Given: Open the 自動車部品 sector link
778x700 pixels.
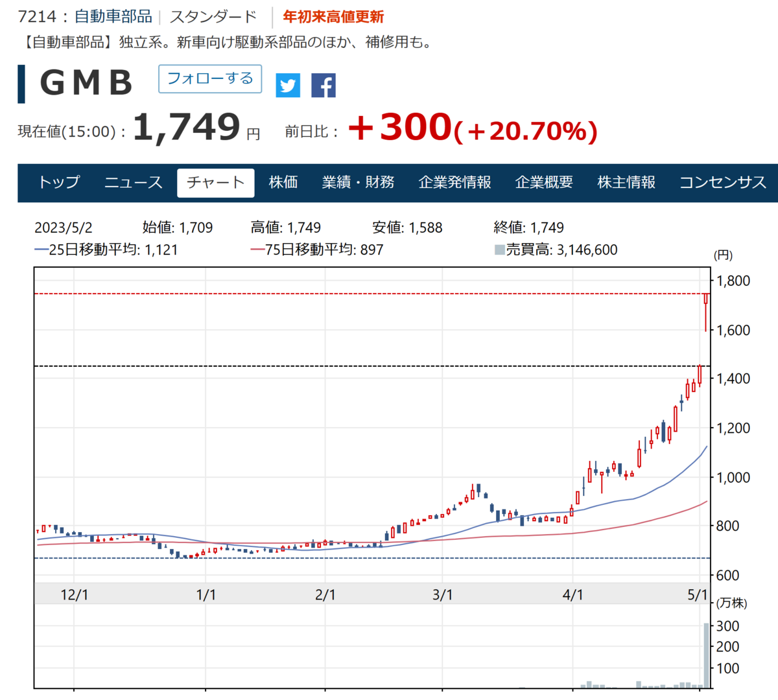Looking at the screenshot, I should coord(113,16).
